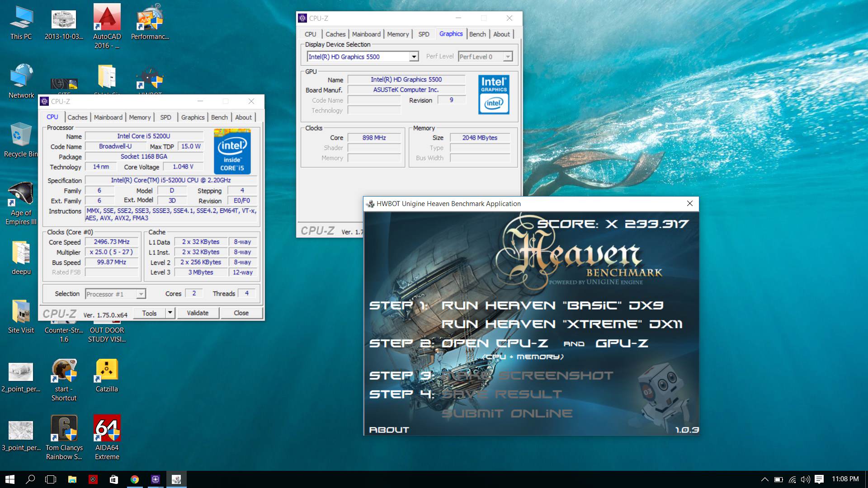This screenshot has height=488, width=868.
Task: Open Graphics tab in front CPU-Z
Action: [x=193, y=117]
